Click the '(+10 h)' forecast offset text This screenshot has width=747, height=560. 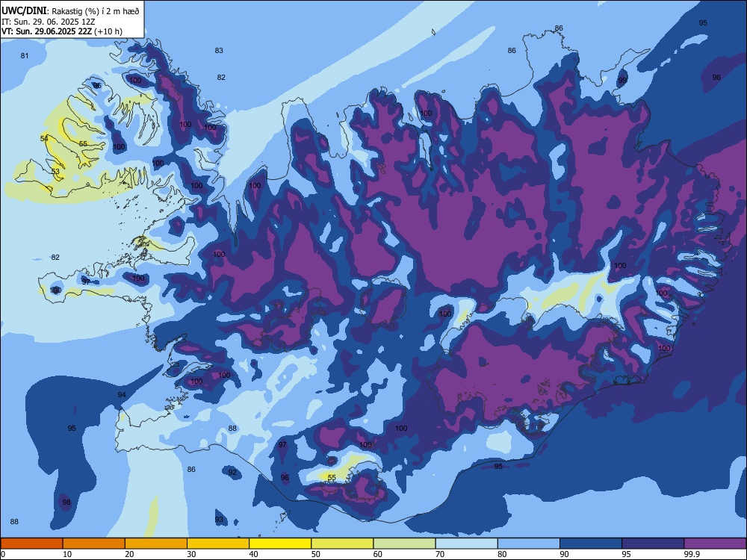(108, 31)
